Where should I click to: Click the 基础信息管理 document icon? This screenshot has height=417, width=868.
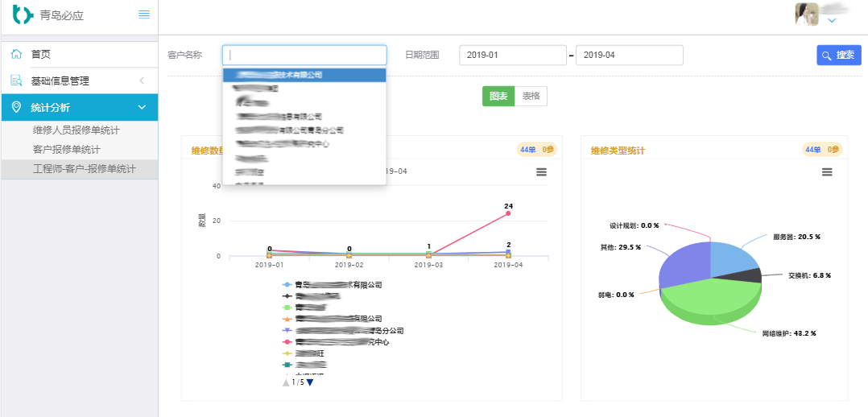(x=16, y=81)
